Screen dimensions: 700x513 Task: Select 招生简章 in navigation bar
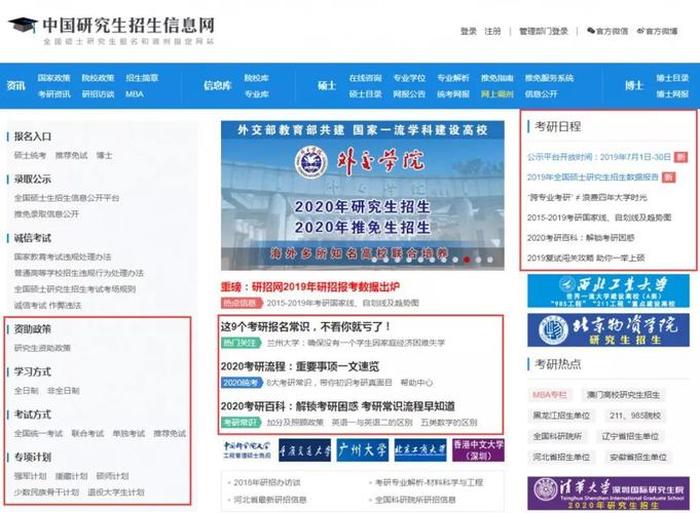142,78
